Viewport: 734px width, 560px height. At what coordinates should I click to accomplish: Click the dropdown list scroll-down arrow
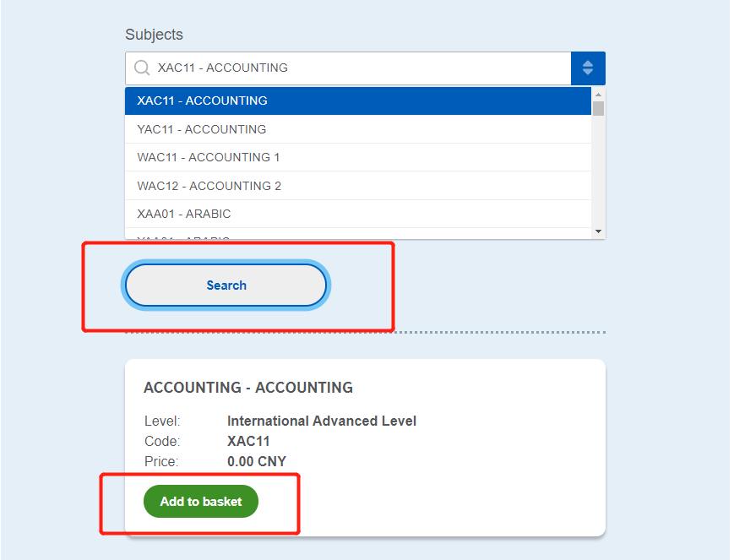click(x=598, y=231)
